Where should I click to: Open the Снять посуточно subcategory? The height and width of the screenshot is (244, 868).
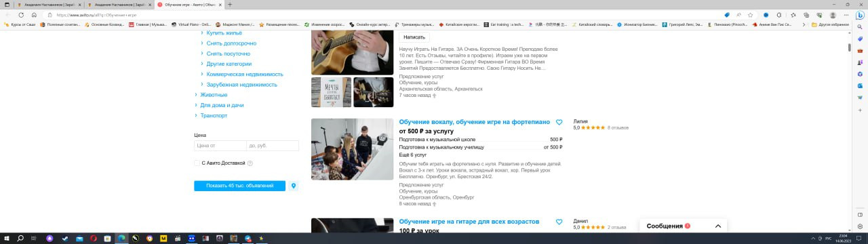(x=228, y=54)
